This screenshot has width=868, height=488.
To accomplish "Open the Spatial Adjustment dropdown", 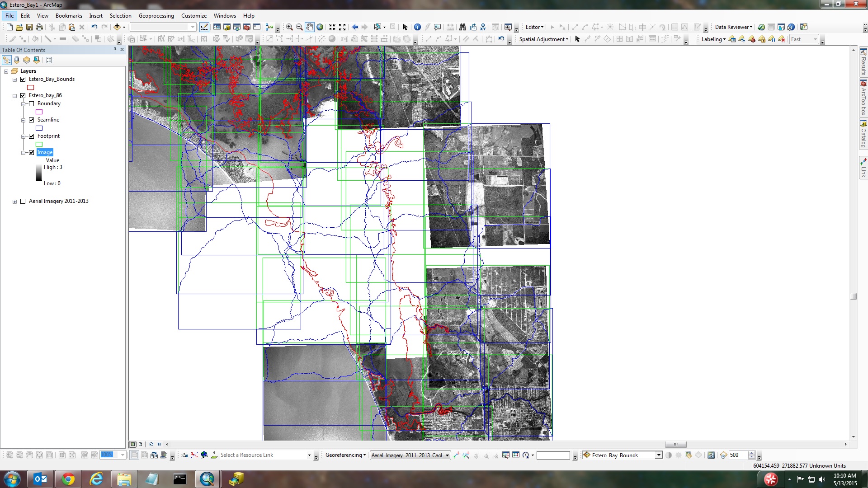I will click(543, 39).
